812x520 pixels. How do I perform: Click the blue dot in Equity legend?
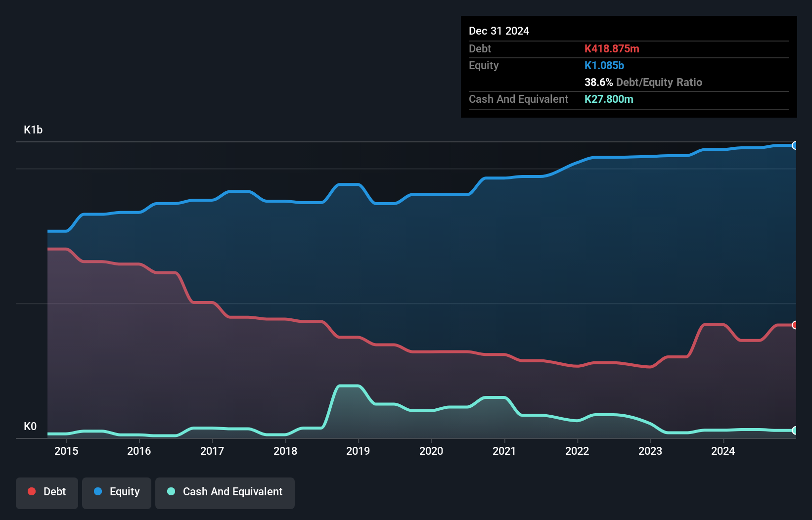tap(98, 491)
